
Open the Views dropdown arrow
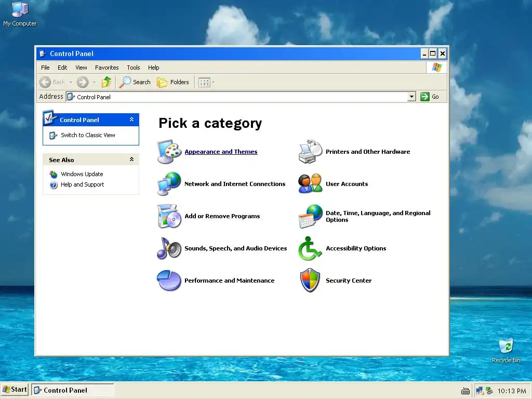coord(214,82)
